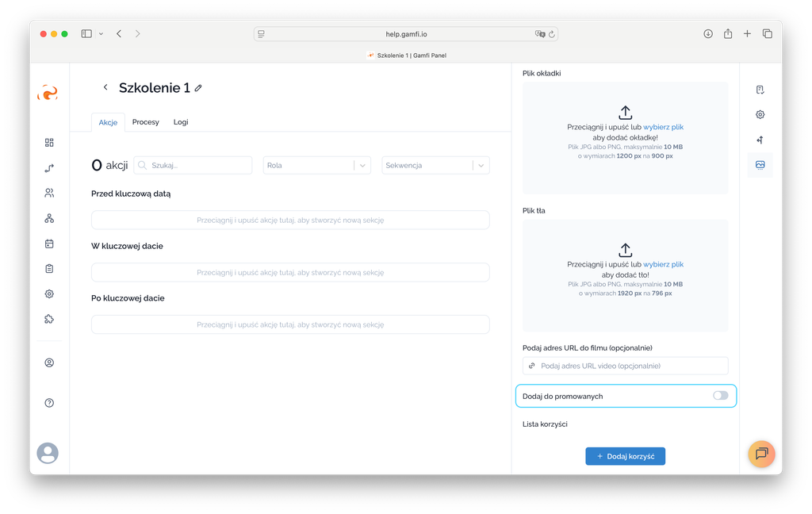Screen dimensions: 812x514
Task: Click the users icon in left sidebar
Action: (49, 193)
